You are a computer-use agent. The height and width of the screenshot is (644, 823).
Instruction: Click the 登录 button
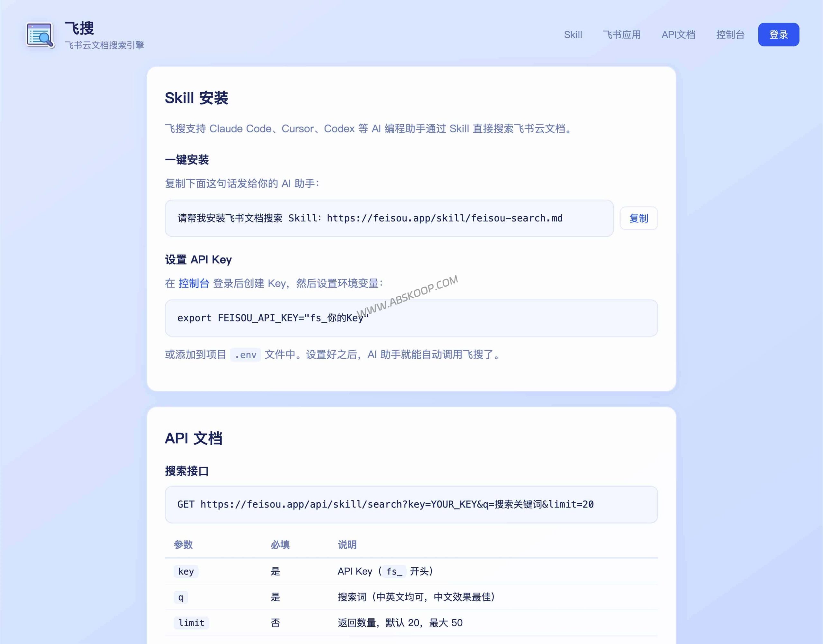[x=779, y=34]
